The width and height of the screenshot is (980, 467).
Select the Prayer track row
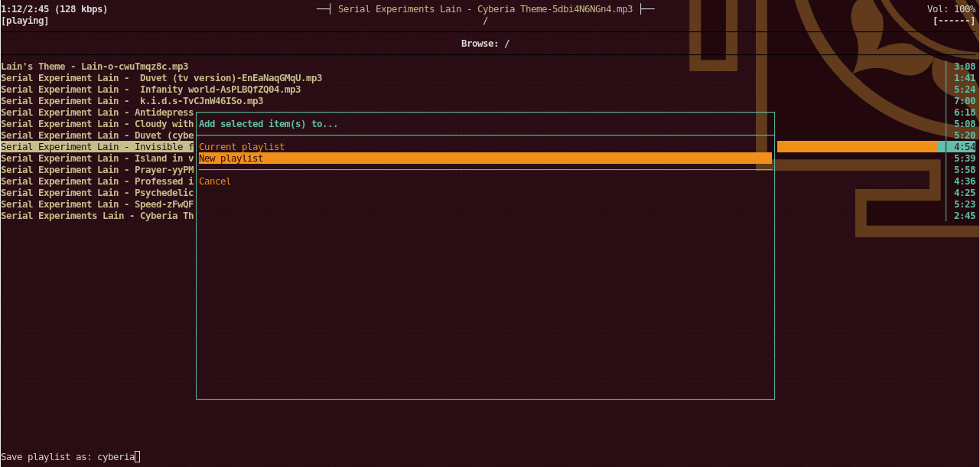coord(98,170)
